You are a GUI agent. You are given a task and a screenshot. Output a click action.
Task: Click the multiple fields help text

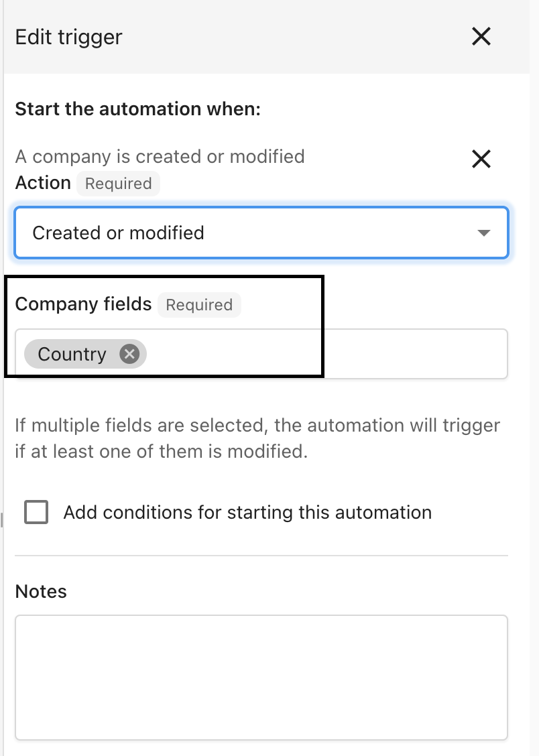tap(257, 438)
